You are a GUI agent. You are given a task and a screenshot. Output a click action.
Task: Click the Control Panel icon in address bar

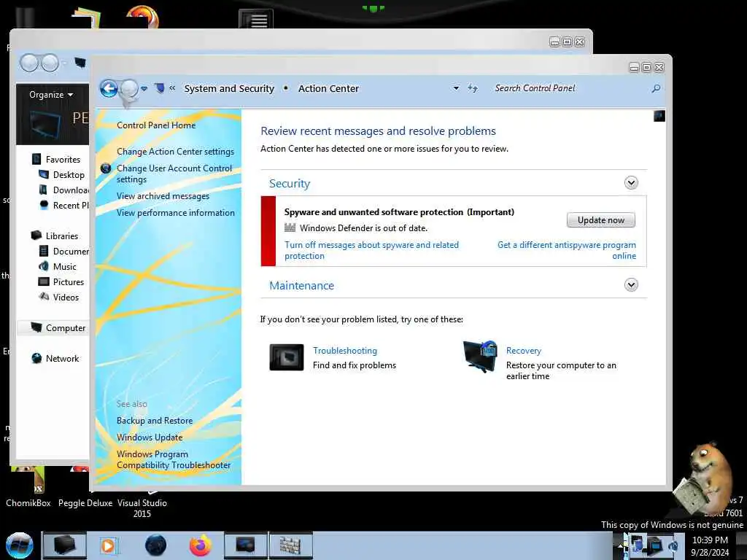(x=160, y=88)
